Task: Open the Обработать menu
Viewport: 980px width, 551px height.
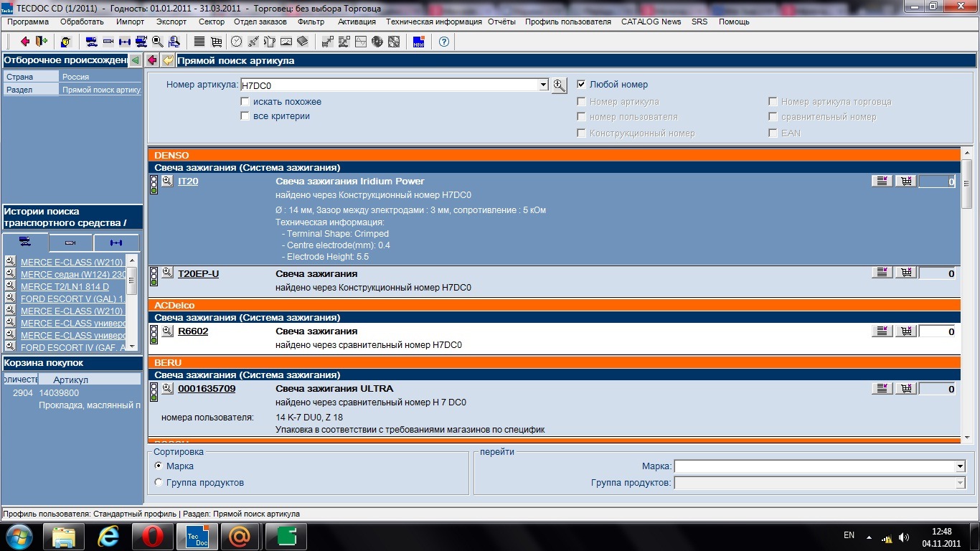Action: pyautogui.click(x=83, y=22)
